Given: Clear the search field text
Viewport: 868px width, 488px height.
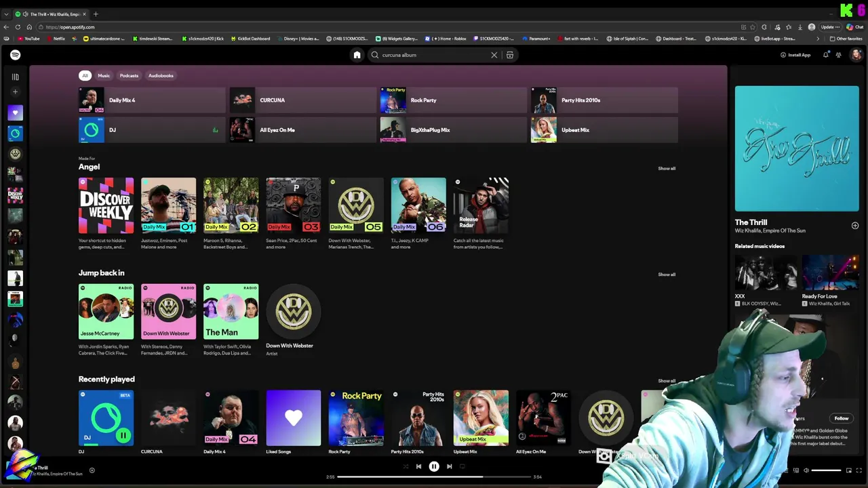Looking at the screenshot, I should click(494, 55).
